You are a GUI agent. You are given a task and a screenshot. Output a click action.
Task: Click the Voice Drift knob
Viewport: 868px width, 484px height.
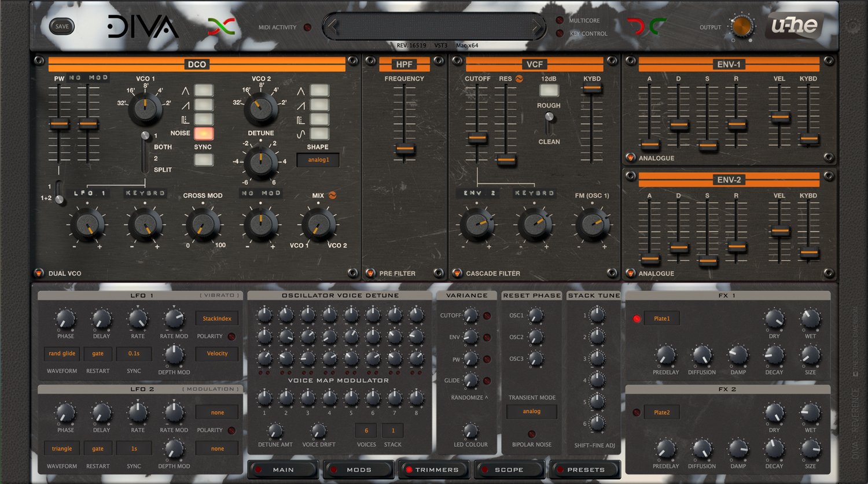coord(318,431)
